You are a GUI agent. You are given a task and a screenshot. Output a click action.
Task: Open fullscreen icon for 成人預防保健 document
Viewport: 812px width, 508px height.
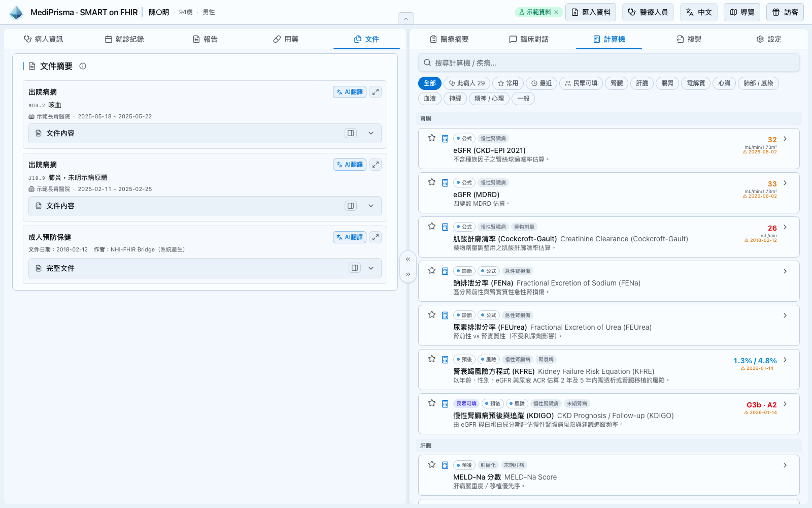pos(376,237)
